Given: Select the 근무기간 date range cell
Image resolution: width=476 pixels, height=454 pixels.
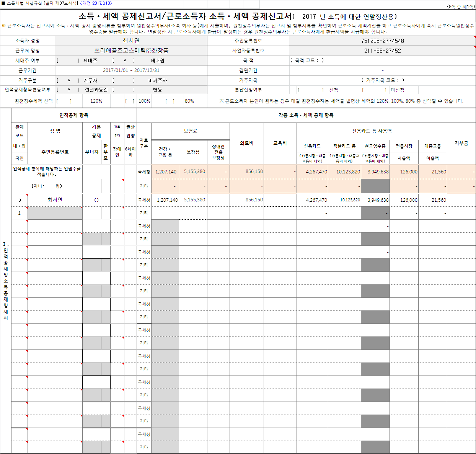Looking at the screenshot, I should (131, 70).
